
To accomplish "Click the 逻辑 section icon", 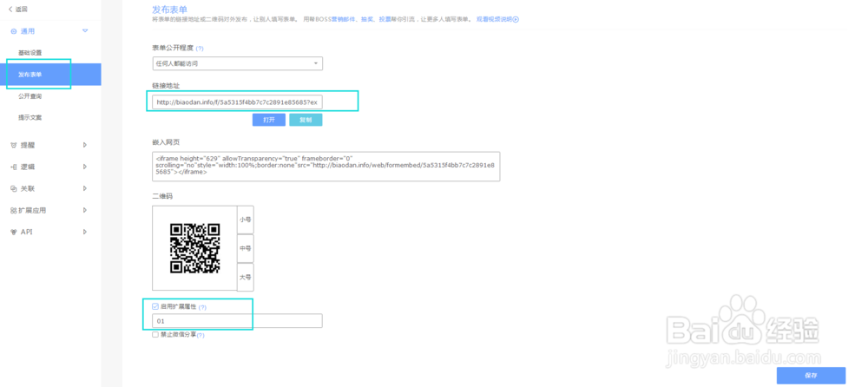I will (13, 167).
